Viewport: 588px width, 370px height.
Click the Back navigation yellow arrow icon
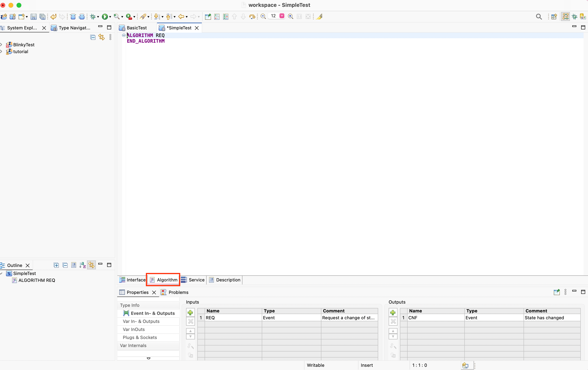pos(181,17)
